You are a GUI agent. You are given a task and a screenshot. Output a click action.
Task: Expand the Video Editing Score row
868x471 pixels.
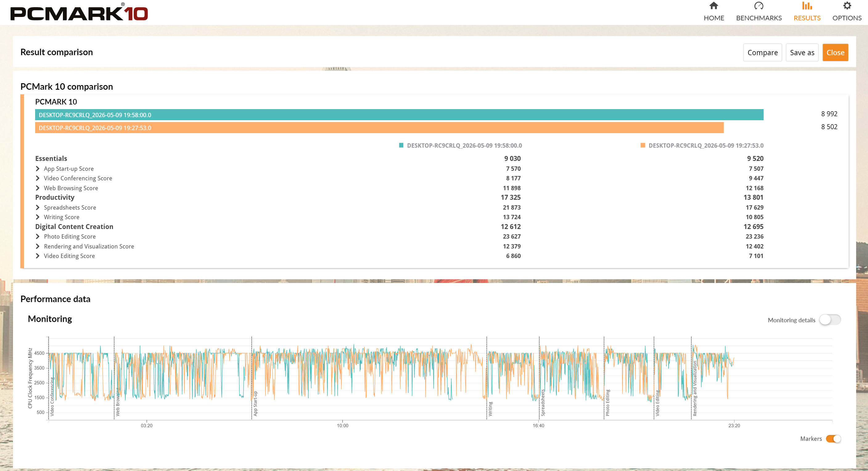(x=37, y=256)
